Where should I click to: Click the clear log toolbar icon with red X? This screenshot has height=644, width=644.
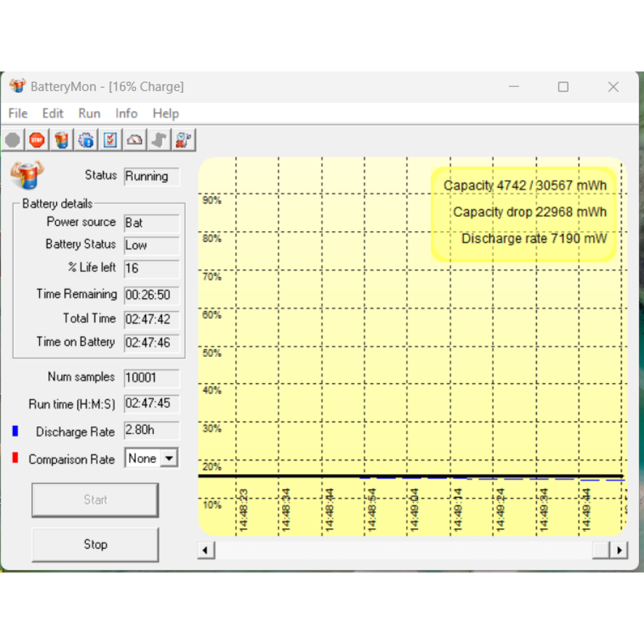[x=183, y=140]
